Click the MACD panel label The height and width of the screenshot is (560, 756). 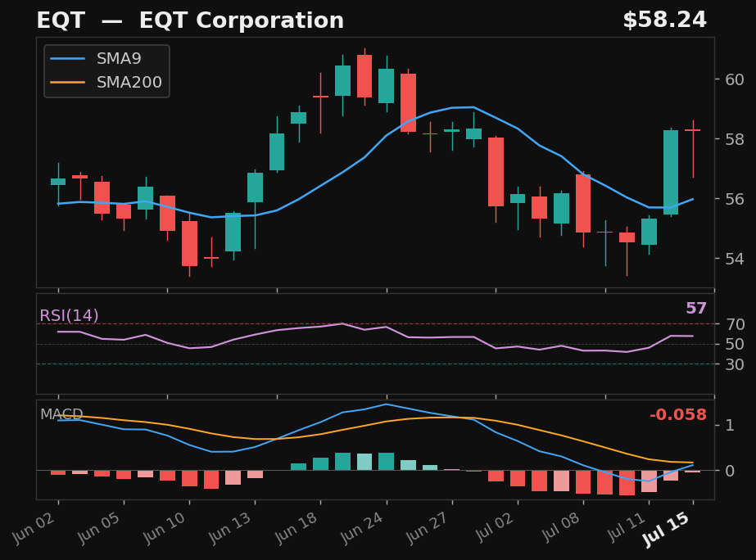(61, 414)
